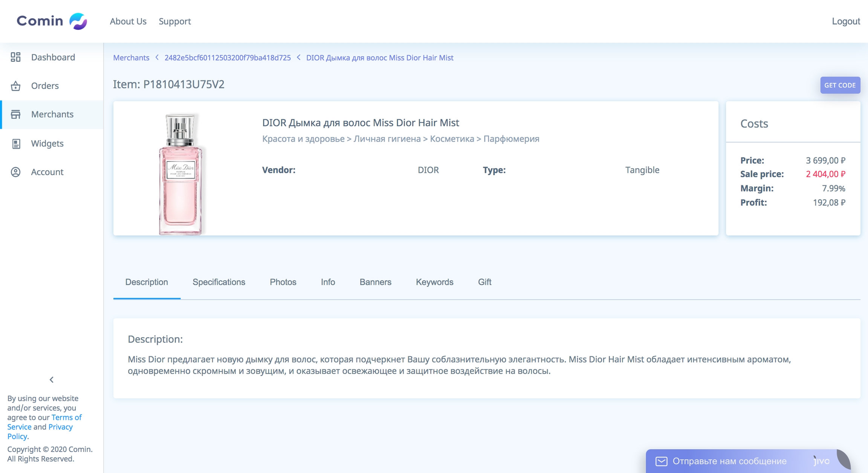Open the Widgets menu item
The width and height of the screenshot is (868, 473).
pos(52,143)
